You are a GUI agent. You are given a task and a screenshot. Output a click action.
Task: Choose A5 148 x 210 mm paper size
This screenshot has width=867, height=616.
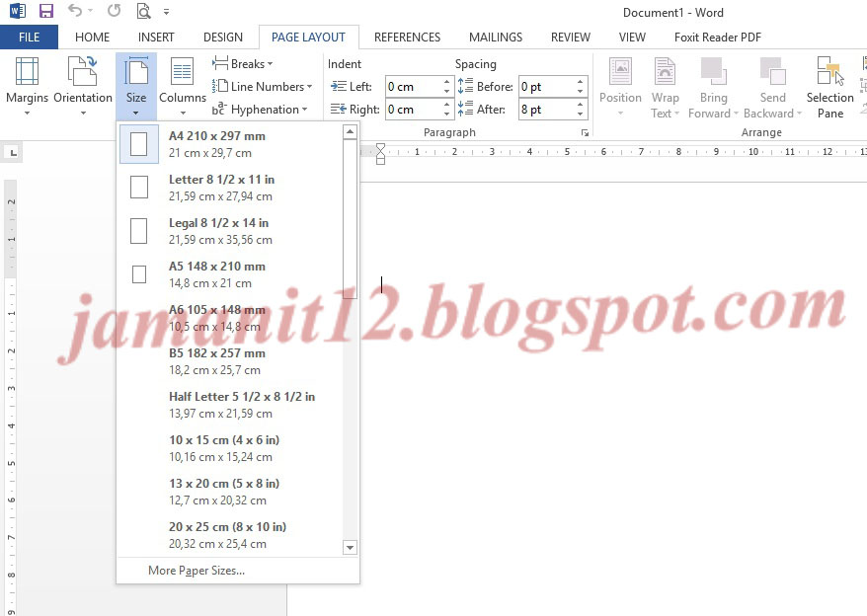coord(230,274)
